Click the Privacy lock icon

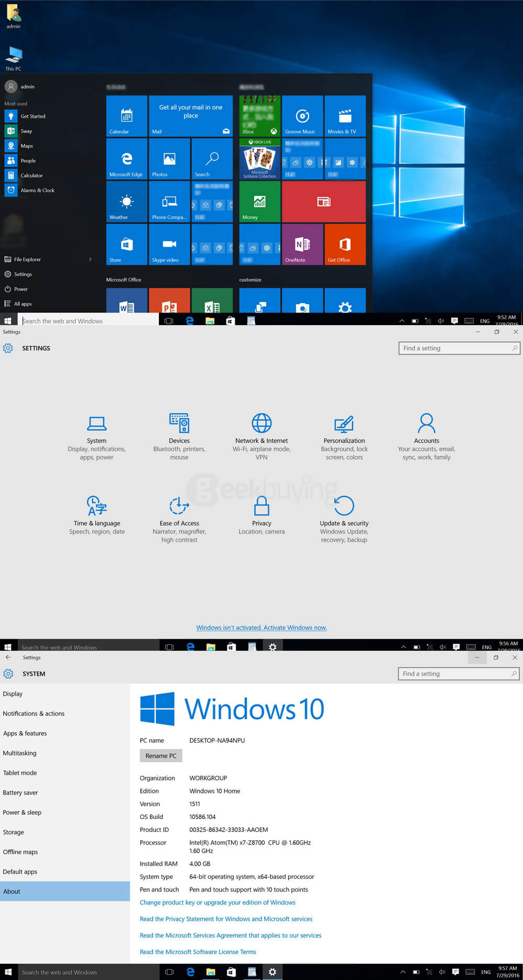click(x=261, y=505)
